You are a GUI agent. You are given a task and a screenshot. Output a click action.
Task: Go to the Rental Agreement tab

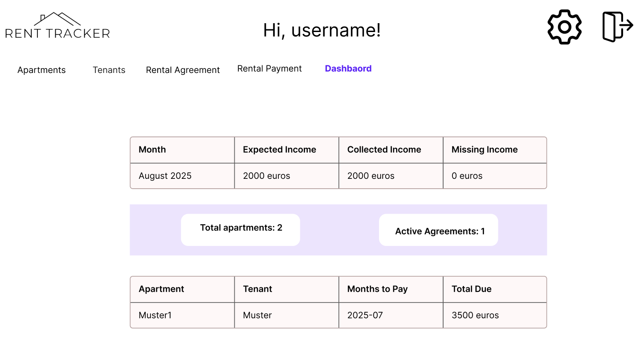[x=183, y=70]
